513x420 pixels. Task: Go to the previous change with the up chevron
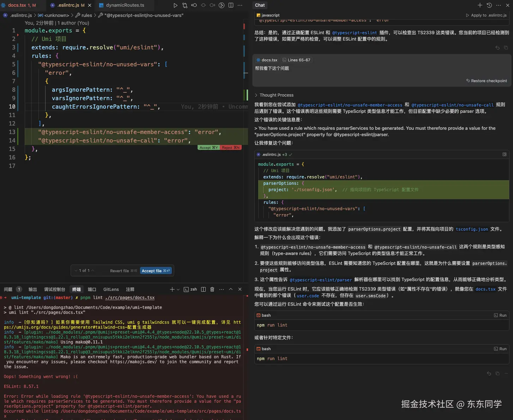click(x=93, y=270)
